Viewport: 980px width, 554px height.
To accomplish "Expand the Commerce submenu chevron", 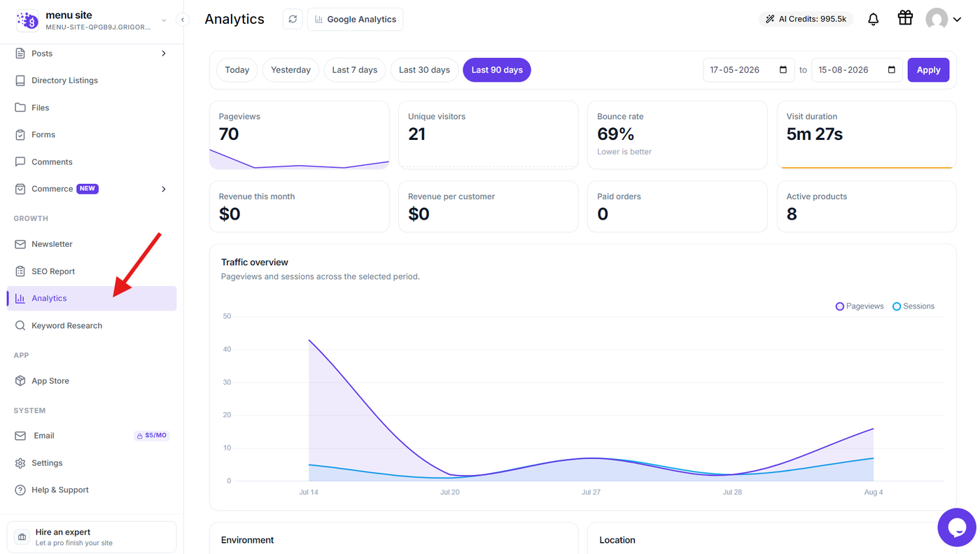I will (164, 189).
